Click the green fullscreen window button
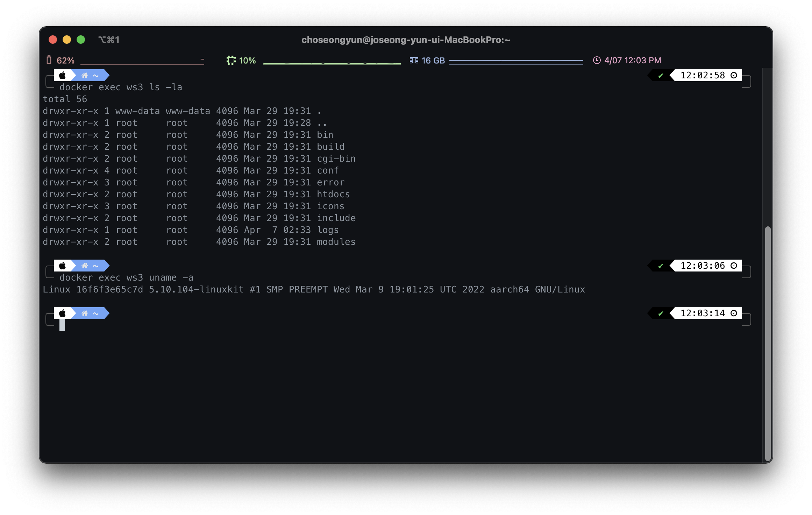Screen dimensions: 812x515 81,40
